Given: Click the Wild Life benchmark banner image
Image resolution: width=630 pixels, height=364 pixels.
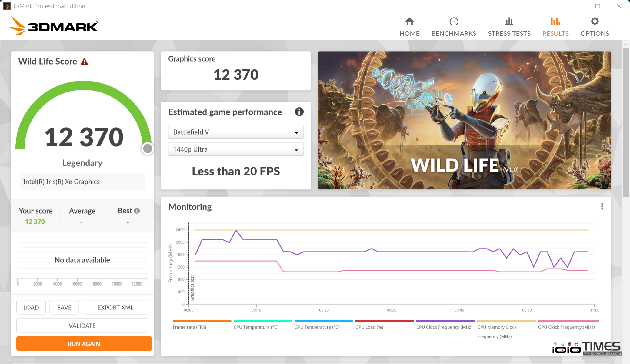Looking at the screenshot, I should (x=464, y=120).
